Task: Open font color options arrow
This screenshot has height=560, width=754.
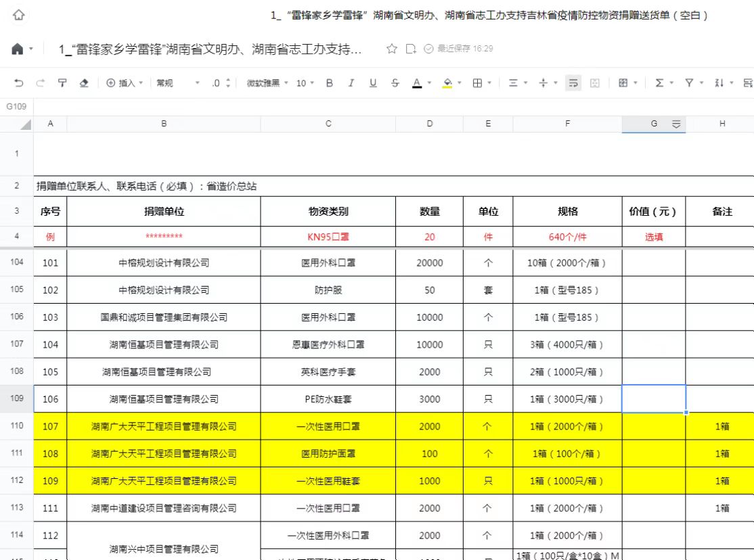Action: pyautogui.click(x=429, y=83)
